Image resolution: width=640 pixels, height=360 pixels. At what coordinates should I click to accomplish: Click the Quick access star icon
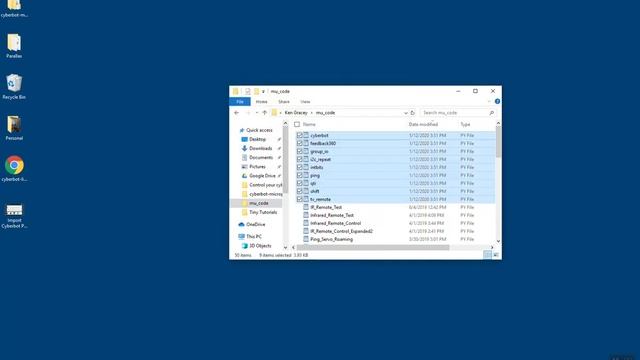tap(242, 130)
